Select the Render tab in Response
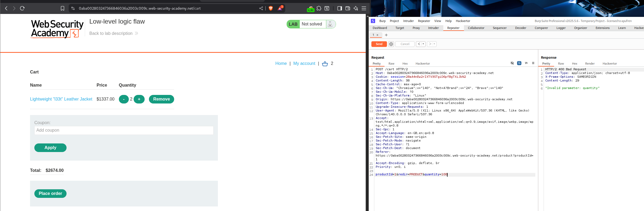The image size is (644, 211). tap(590, 64)
